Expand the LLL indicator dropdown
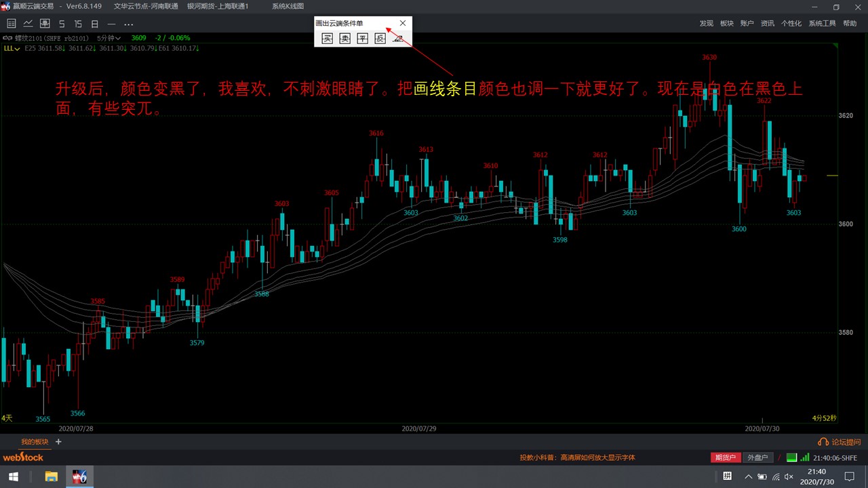 (11, 48)
